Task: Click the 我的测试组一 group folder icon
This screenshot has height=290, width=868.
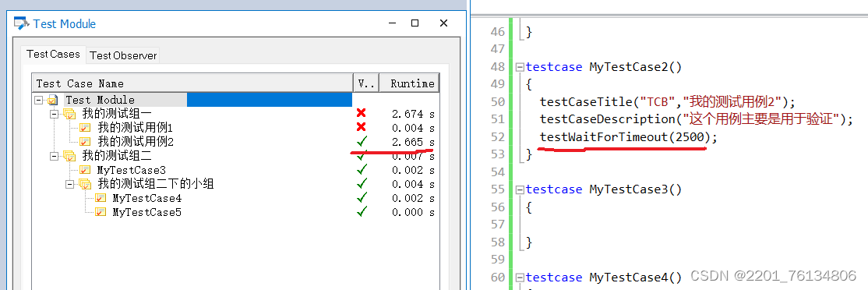Action: [x=69, y=114]
